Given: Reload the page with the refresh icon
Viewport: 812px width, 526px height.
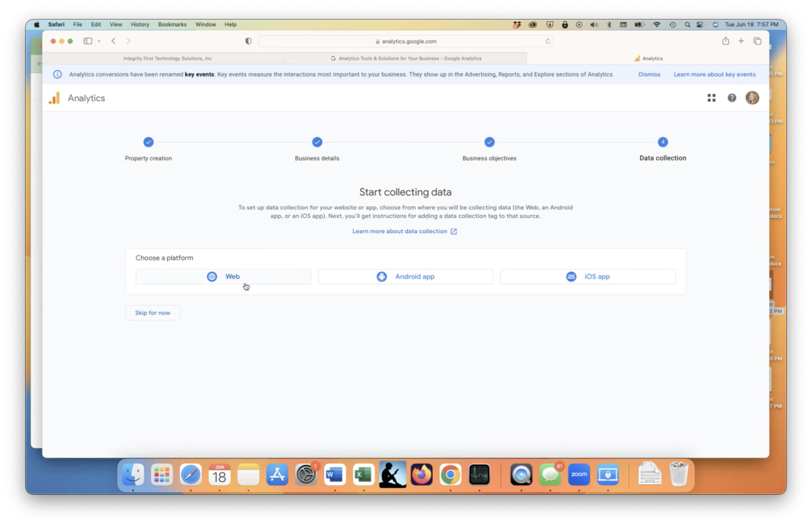Looking at the screenshot, I should tap(547, 41).
